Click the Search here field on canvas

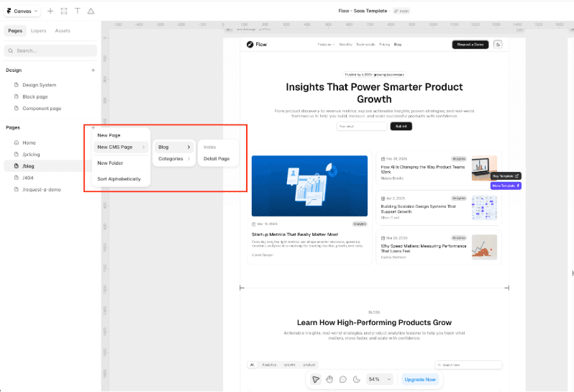tap(468, 365)
